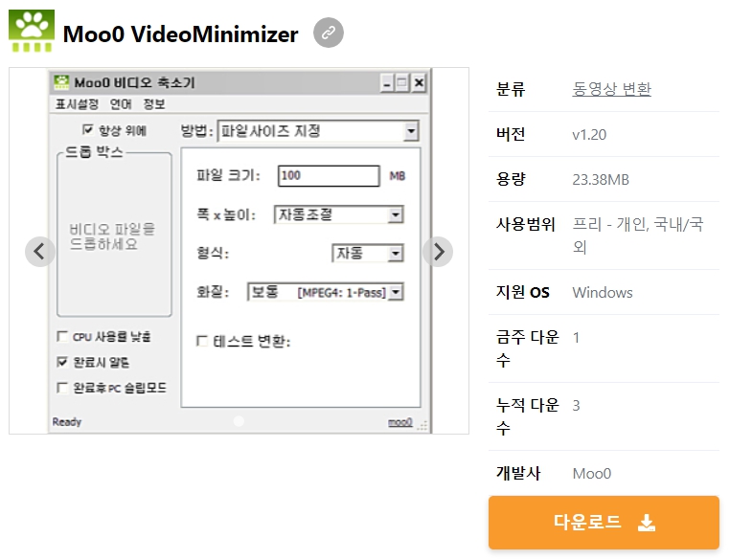The image size is (730, 560).
Task: Click the small app icon in Moo0 title bar
Action: [61, 82]
